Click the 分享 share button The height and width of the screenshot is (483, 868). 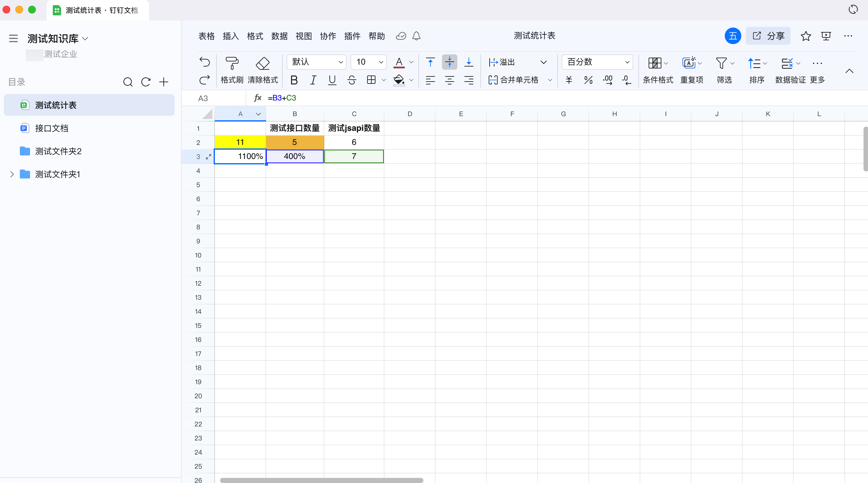point(768,36)
